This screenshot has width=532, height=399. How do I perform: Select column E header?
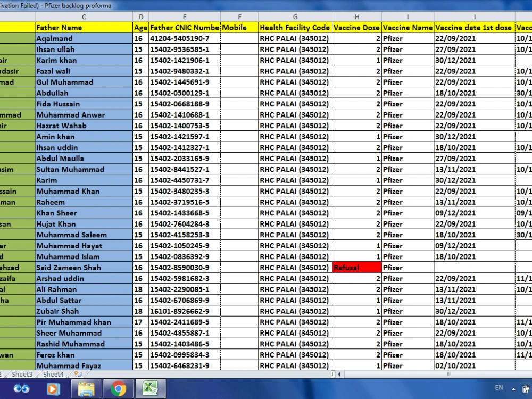(x=185, y=16)
